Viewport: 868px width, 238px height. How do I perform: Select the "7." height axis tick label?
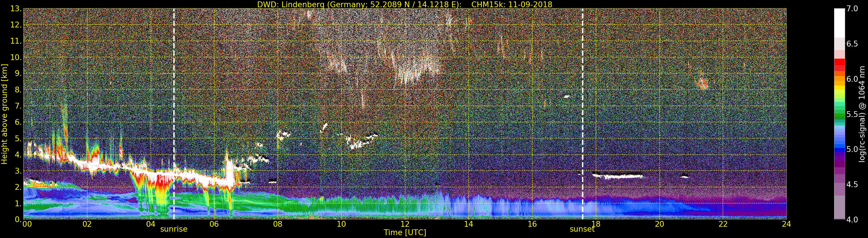[x=18, y=106]
